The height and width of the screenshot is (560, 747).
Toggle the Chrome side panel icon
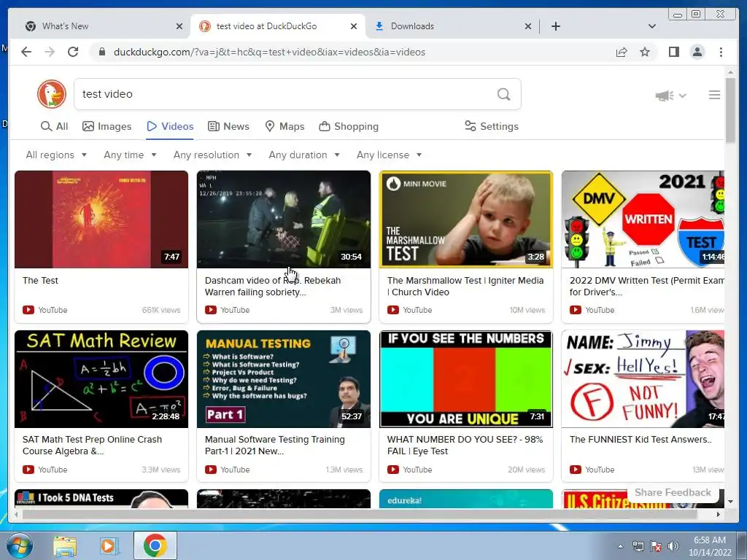(x=673, y=52)
